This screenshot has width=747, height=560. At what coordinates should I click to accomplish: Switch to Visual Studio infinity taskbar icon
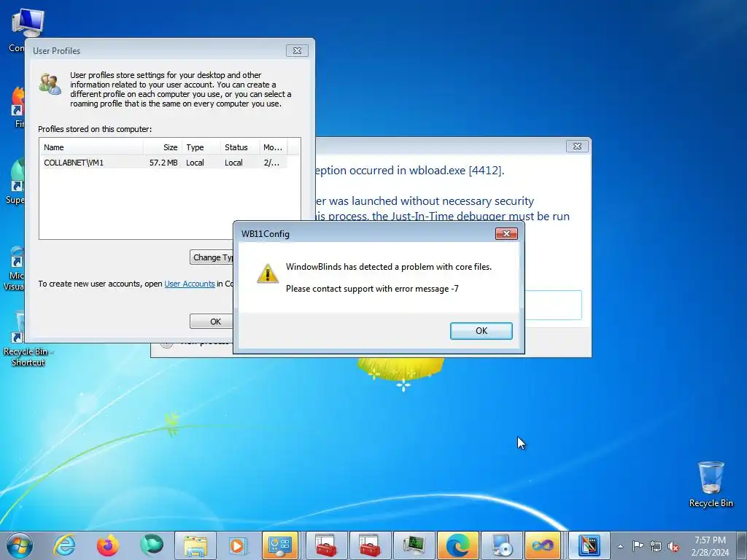pyautogui.click(x=543, y=545)
